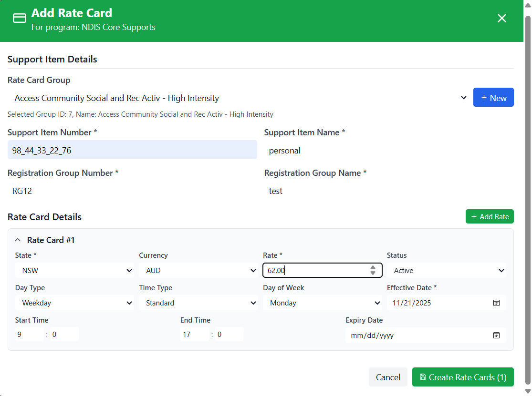Viewport: 532px width, 396px height.
Task: Decrease Rate using the down stepper arrow
Action: point(373,273)
